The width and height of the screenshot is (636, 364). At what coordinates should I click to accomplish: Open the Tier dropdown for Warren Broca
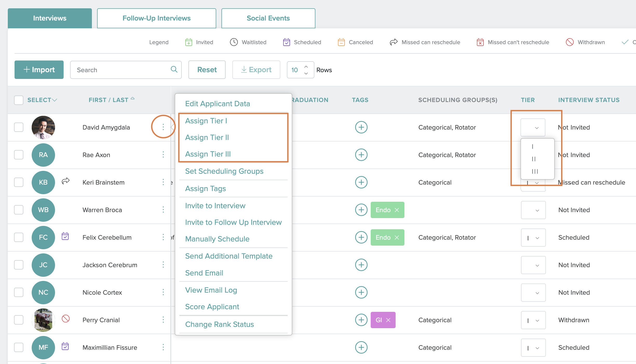[x=533, y=210]
